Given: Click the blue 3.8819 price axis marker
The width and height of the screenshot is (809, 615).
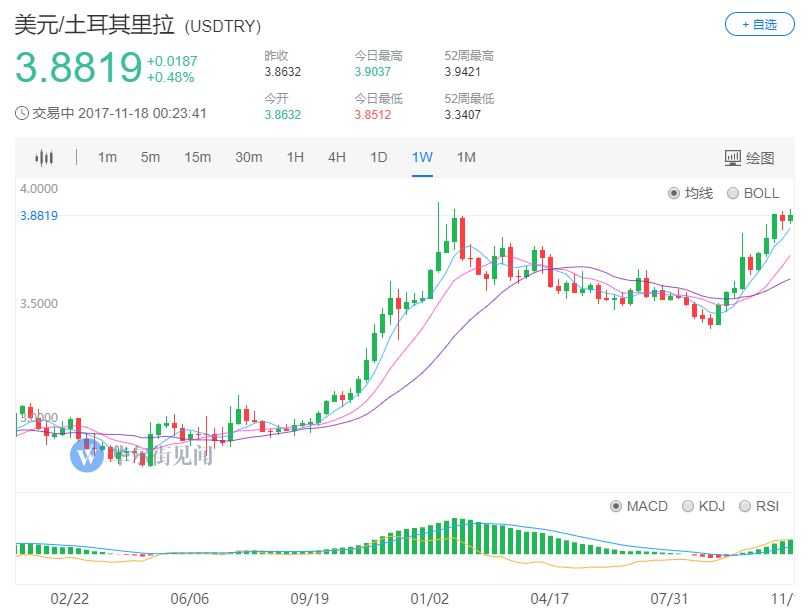Looking at the screenshot, I should click(39, 216).
